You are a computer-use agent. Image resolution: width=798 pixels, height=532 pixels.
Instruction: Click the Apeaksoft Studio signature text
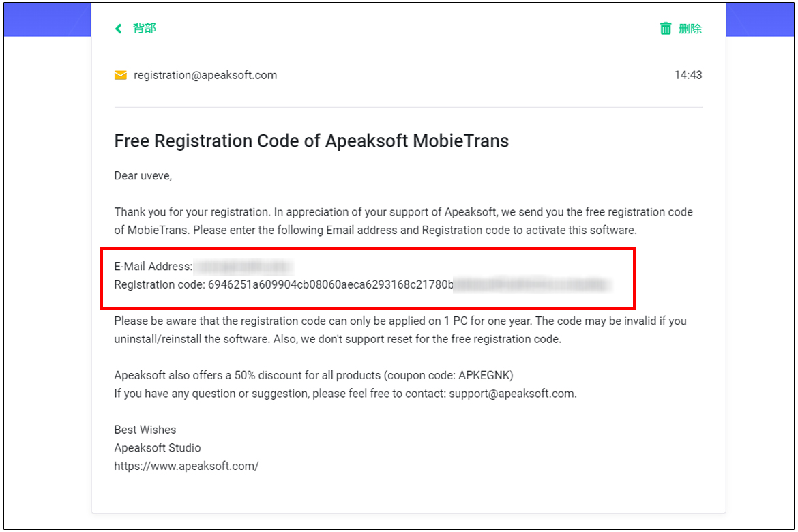coord(158,448)
